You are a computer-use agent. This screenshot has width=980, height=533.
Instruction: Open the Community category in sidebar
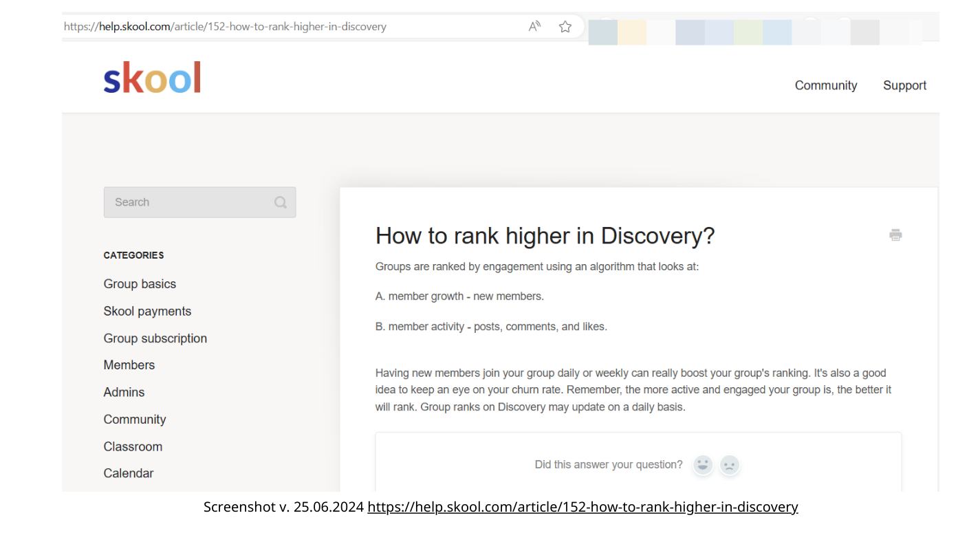click(135, 420)
